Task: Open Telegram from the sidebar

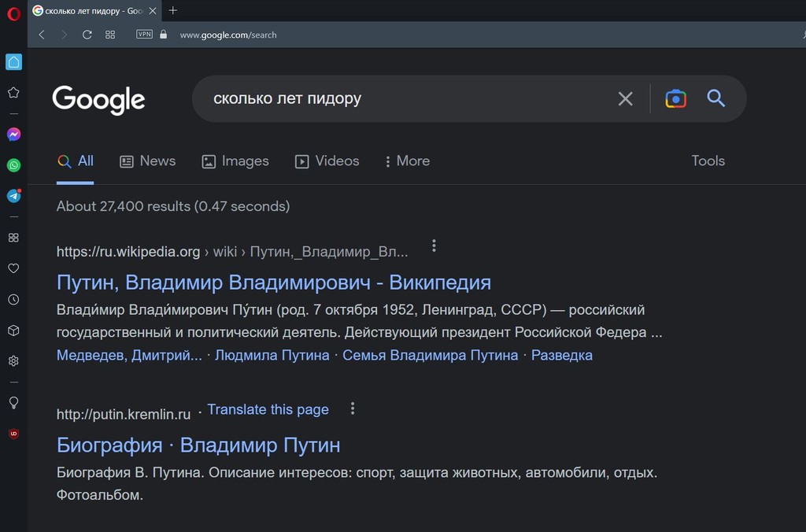Action: click(x=13, y=196)
